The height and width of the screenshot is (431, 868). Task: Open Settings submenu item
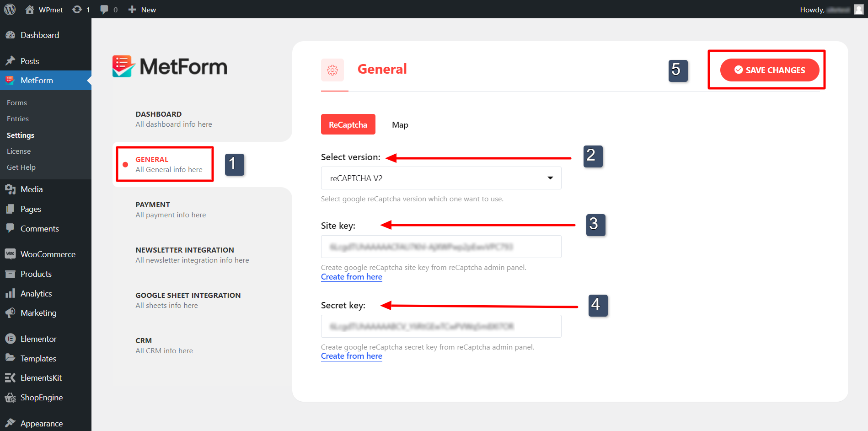(x=21, y=135)
